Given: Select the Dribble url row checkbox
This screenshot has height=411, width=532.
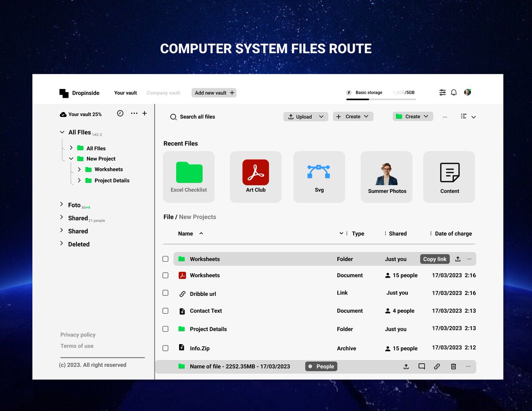Looking at the screenshot, I should pos(165,293).
